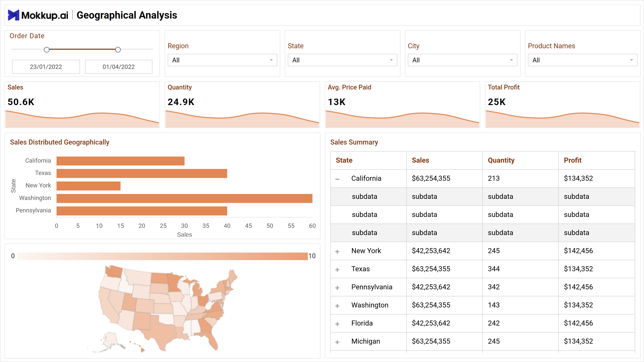The image size is (644, 362).
Task: Click the map color scale gradient bar
Action: (163, 256)
